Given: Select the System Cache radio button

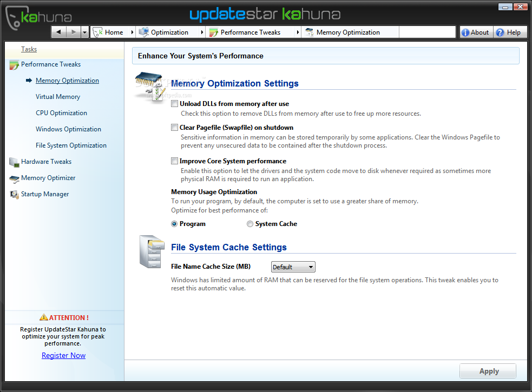Looking at the screenshot, I should tap(250, 224).
